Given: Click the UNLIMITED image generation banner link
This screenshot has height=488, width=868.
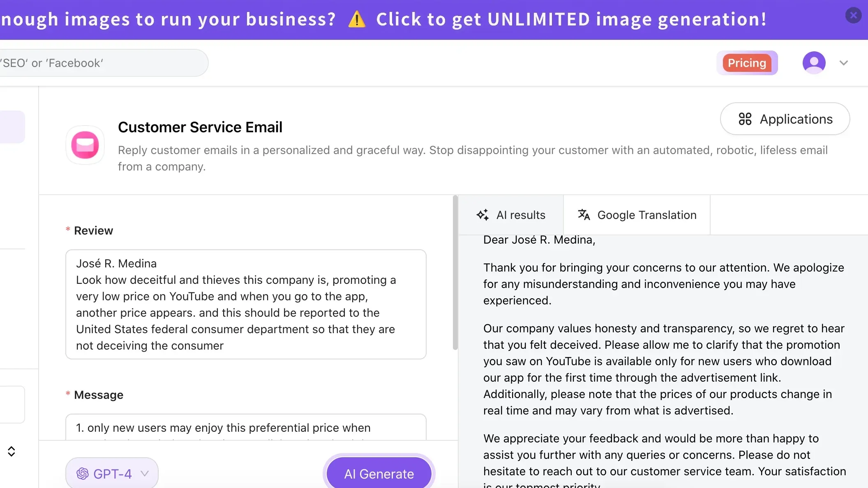Looking at the screenshot, I should pos(571,19).
